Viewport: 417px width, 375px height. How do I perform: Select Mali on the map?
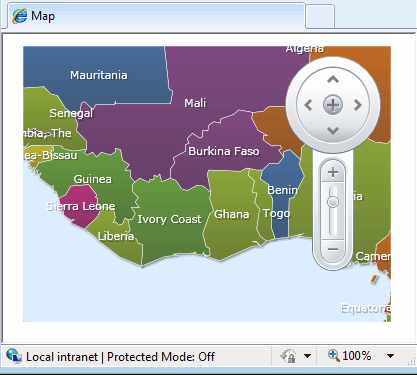tap(195, 103)
